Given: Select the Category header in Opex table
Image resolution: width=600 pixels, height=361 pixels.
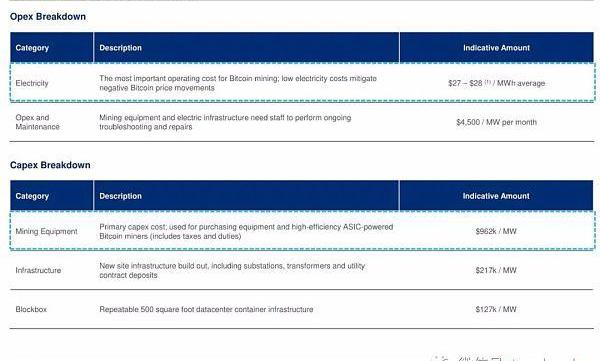Looking at the screenshot, I should tap(32, 48).
